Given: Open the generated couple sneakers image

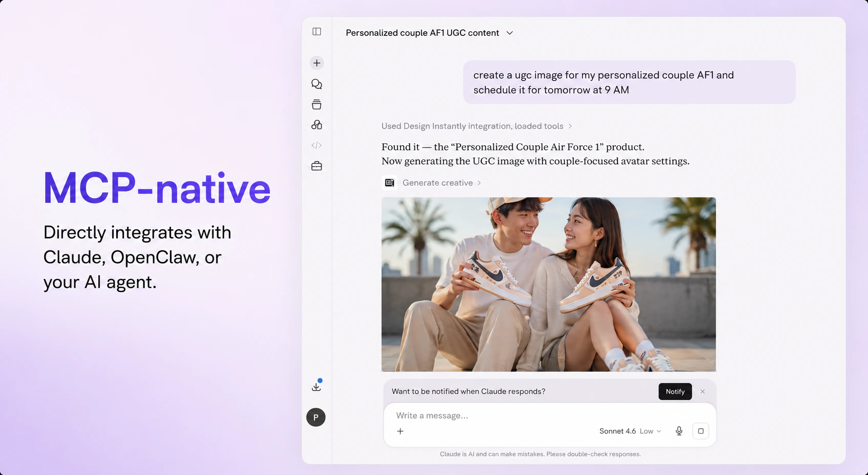Looking at the screenshot, I should coord(548,285).
